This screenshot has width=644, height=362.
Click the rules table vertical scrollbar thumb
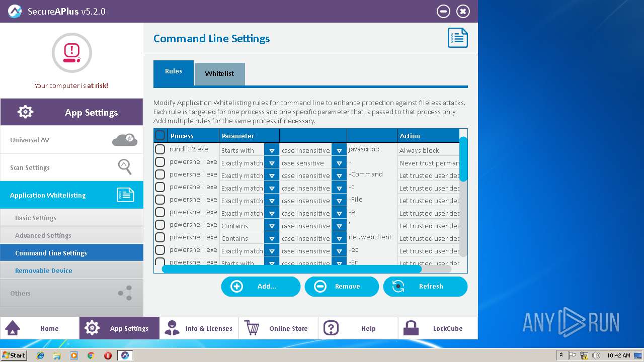tap(463, 159)
